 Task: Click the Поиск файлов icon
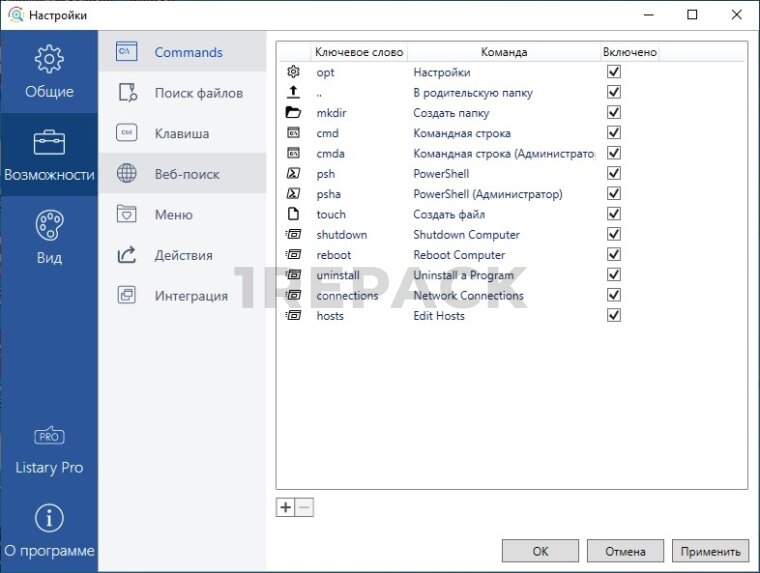click(127, 93)
